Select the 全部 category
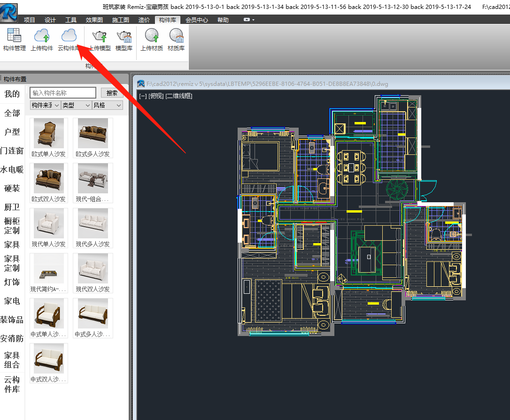This screenshot has height=420, width=510. coord(12,113)
